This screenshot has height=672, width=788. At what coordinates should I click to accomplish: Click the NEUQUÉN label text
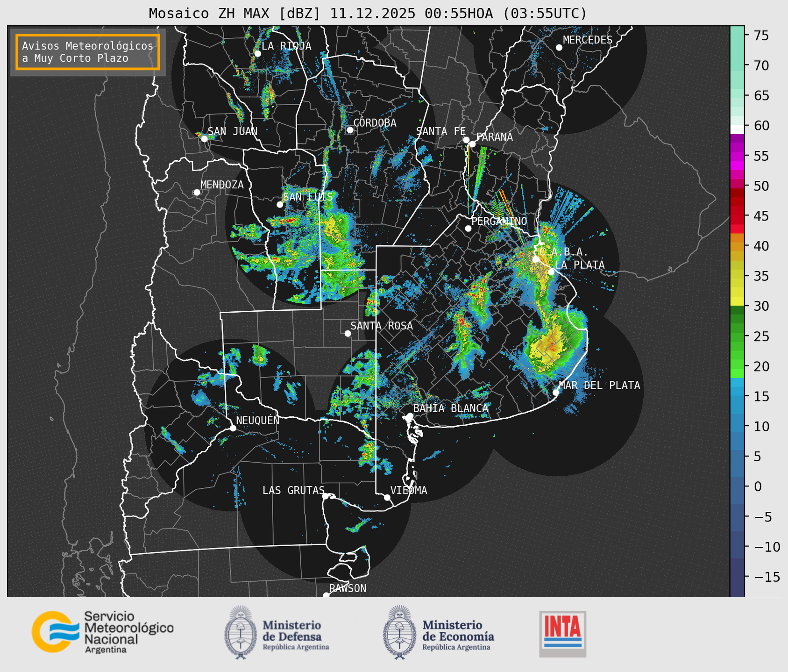(258, 420)
